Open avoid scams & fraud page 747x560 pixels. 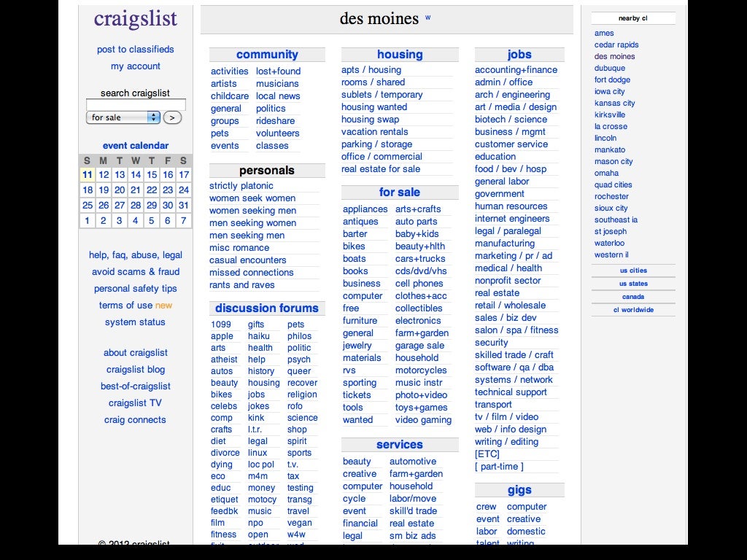coord(135,271)
